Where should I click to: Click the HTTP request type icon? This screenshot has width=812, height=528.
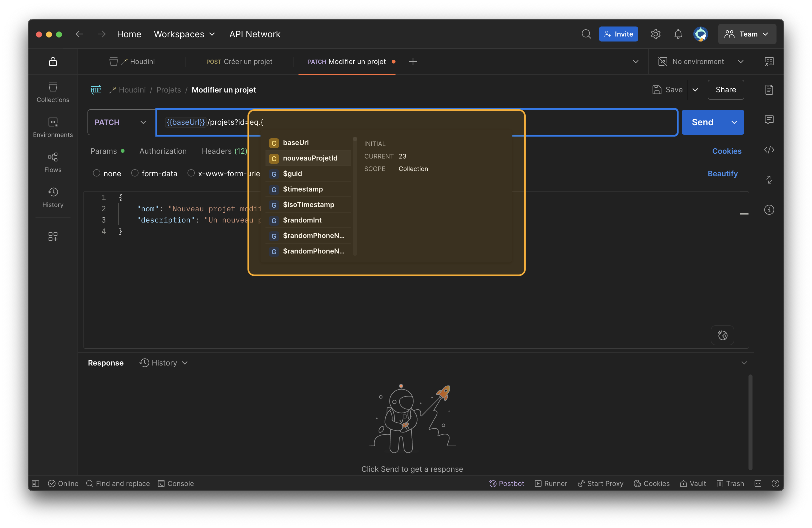96,90
